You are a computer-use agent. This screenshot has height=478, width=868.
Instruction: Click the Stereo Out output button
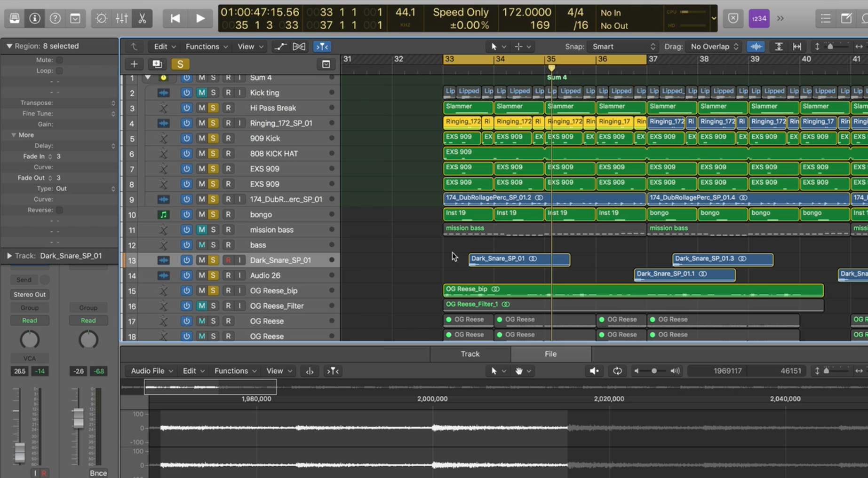point(30,295)
